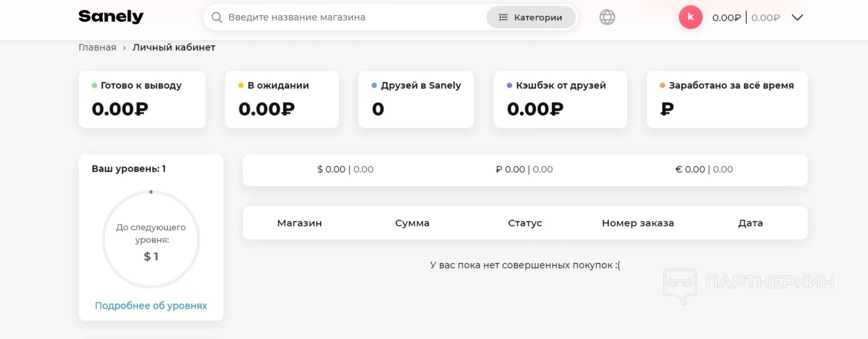Open Подробнее об уровнях link
868x339 pixels.
click(151, 306)
